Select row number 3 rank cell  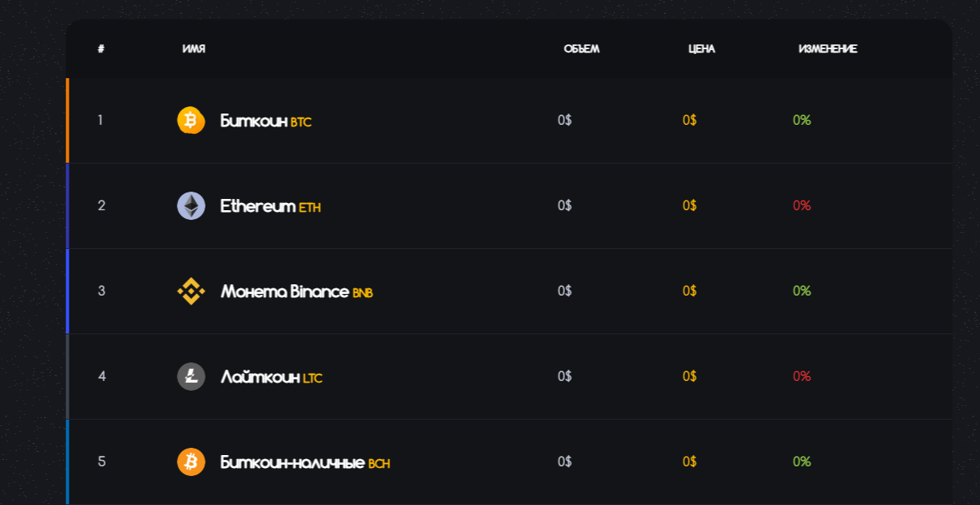tap(102, 291)
